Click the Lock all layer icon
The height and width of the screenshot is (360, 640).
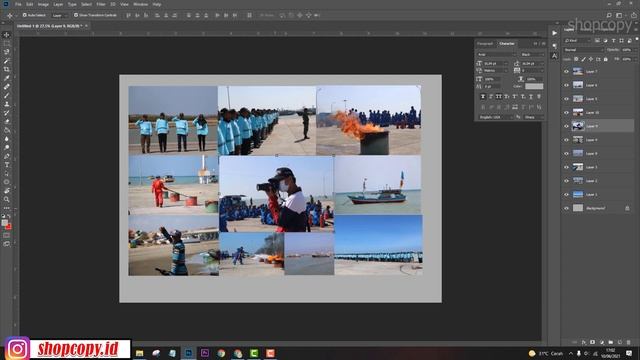tap(606, 59)
